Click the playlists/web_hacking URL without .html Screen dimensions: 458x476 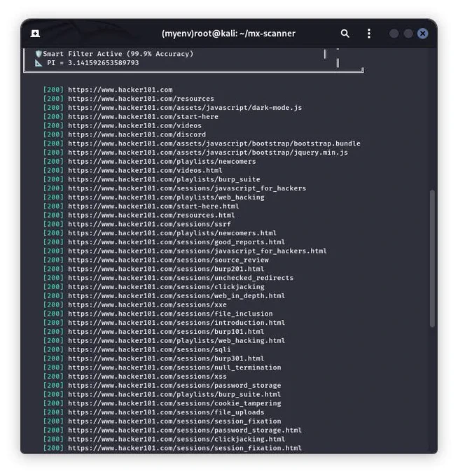point(166,197)
